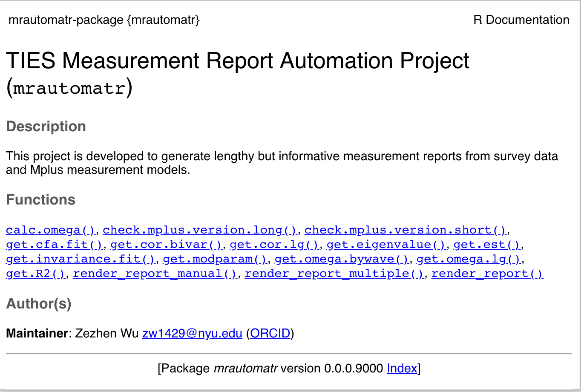The width and height of the screenshot is (581, 392).
Task: Open the get.cor.bivar() link
Action: click(x=166, y=245)
